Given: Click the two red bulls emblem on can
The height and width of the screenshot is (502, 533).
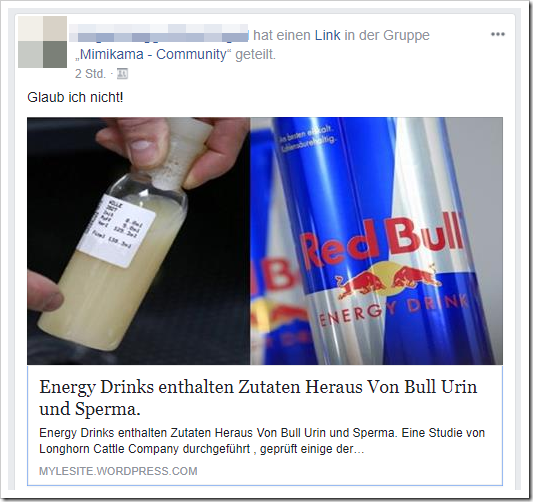Looking at the screenshot, I should pyautogui.click(x=388, y=281).
